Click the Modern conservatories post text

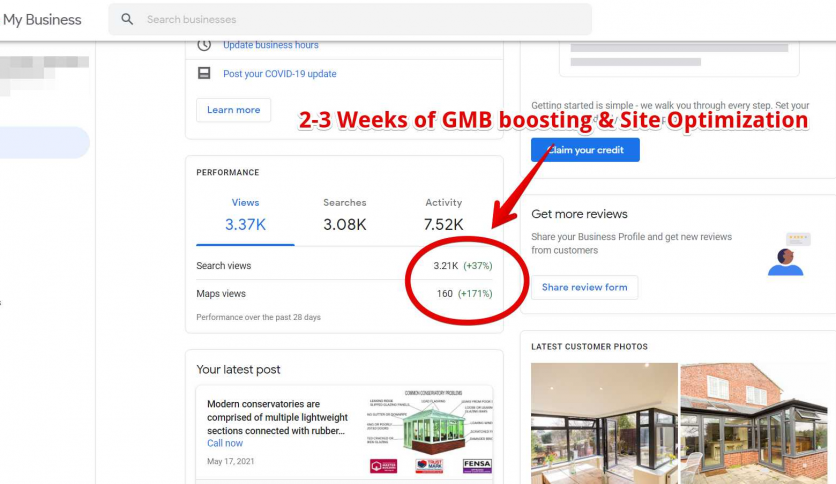pos(277,417)
